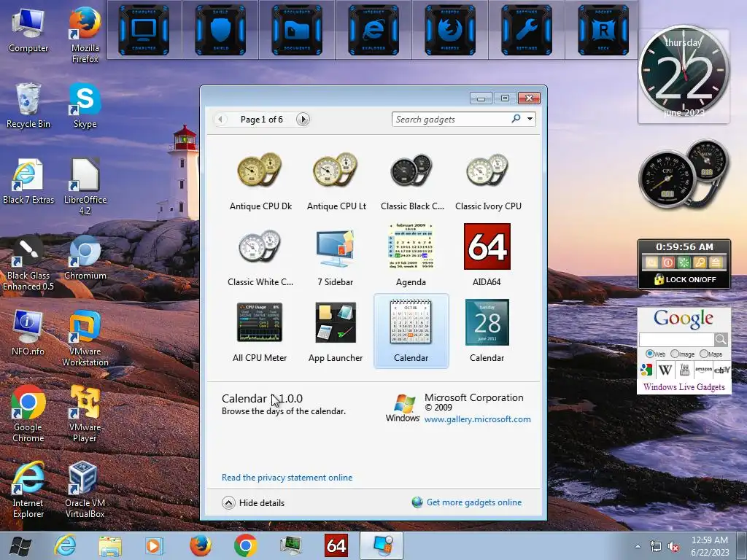
Task: Open Chrome from the taskbar
Action: (245, 545)
